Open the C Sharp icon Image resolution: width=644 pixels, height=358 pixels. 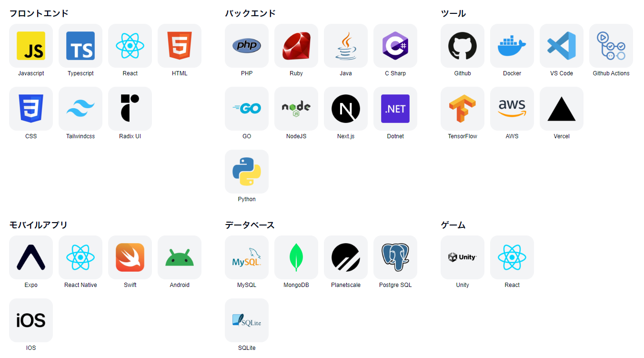[395, 46]
